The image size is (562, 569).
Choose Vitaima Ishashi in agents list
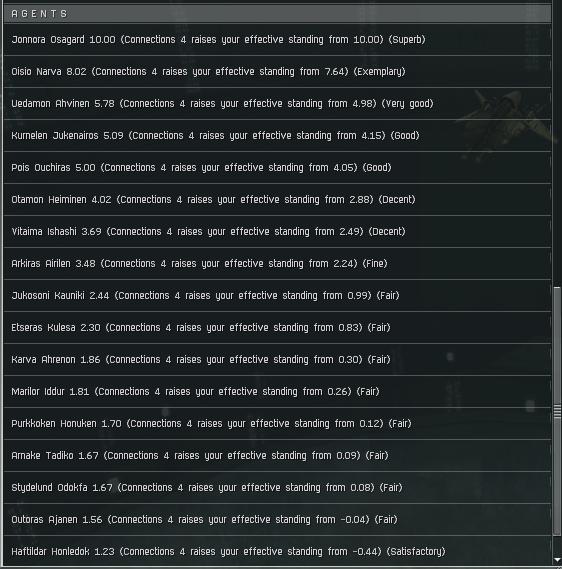(278, 231)
